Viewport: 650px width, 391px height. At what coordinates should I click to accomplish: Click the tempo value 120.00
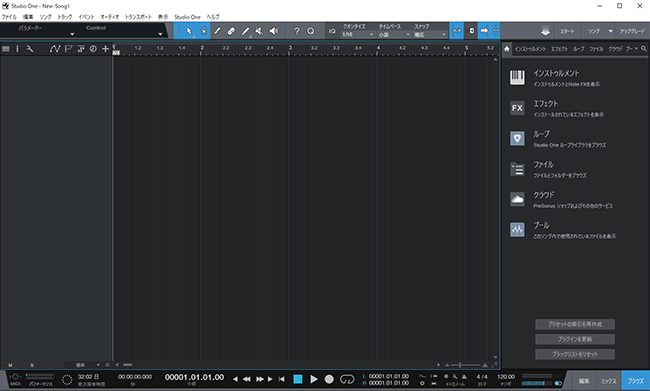pyautogui.click(x=506, y=376)
